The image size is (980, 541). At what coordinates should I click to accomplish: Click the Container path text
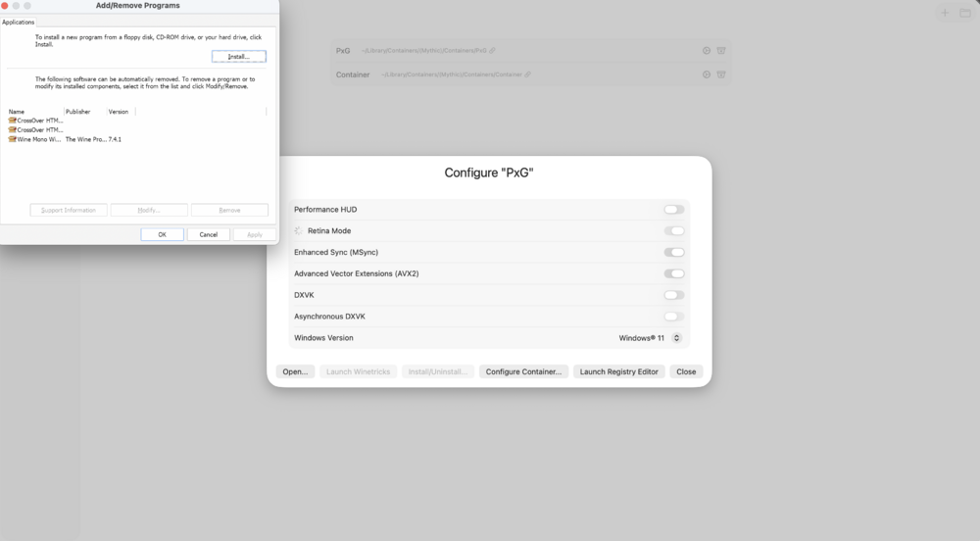(x=451, y=74)
